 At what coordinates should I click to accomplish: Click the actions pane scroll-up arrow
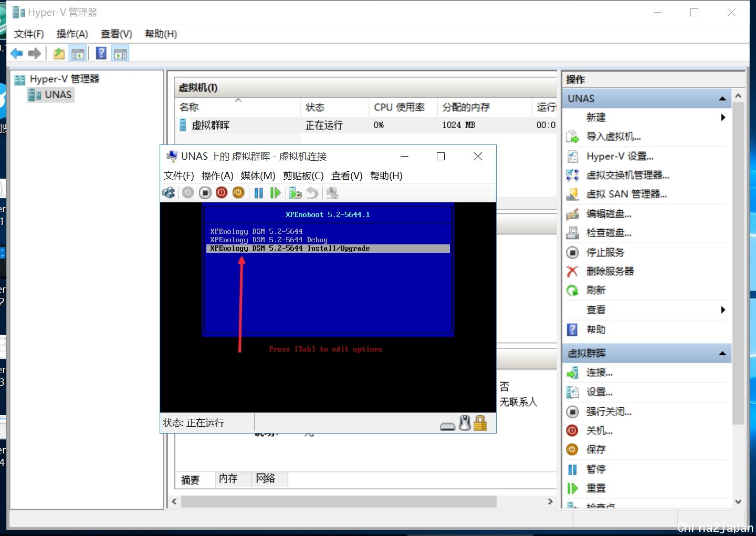[x=738, y=96]
